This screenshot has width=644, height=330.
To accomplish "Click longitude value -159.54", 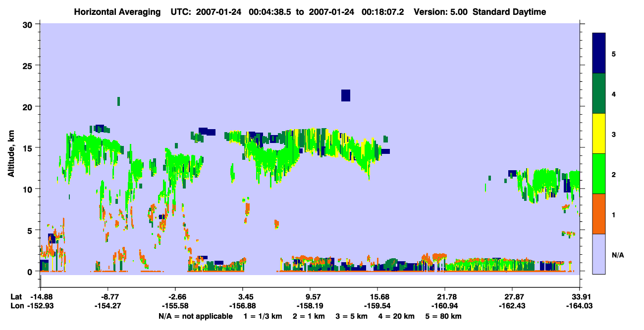I will point(377,306).
